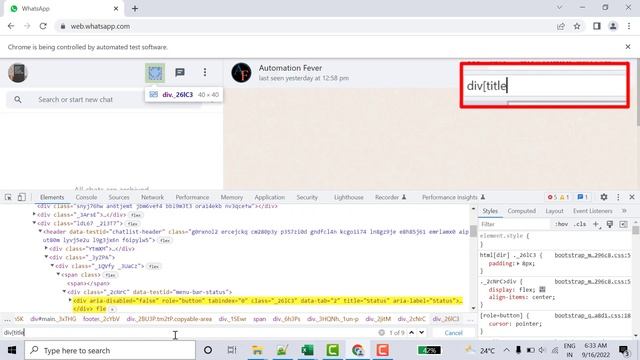The image size is (640, 360).
Task: Activate the DevTools inspect element picker
Action: tap(8, 197)
